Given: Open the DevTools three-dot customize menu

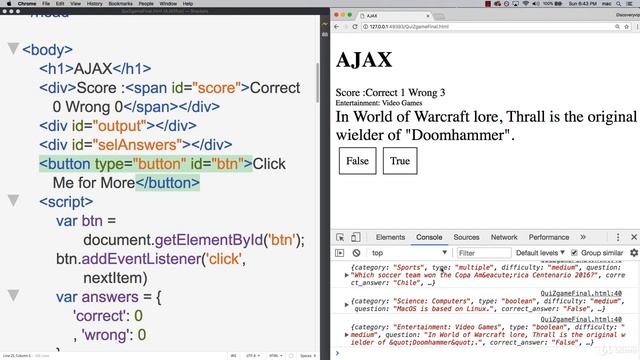Looking at the screenshot, I should 618,237.
